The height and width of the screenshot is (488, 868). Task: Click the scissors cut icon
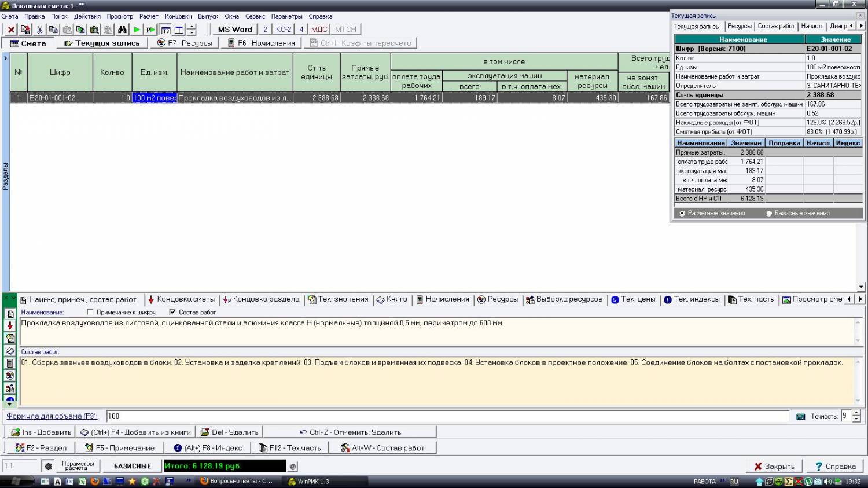click(39, 30)
